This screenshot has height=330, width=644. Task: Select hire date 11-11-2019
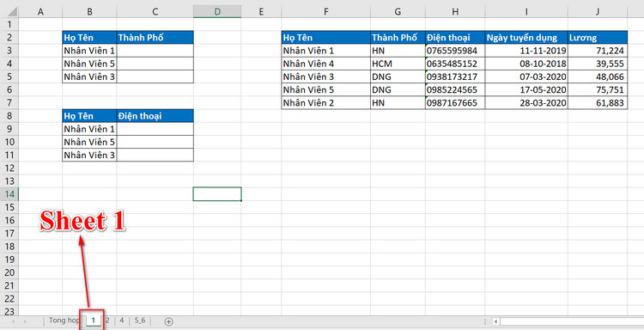526,51
